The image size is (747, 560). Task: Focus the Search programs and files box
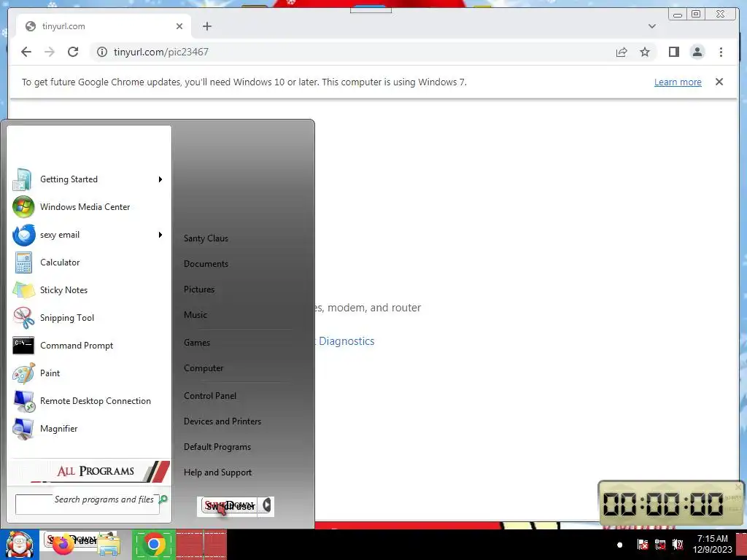88,504
